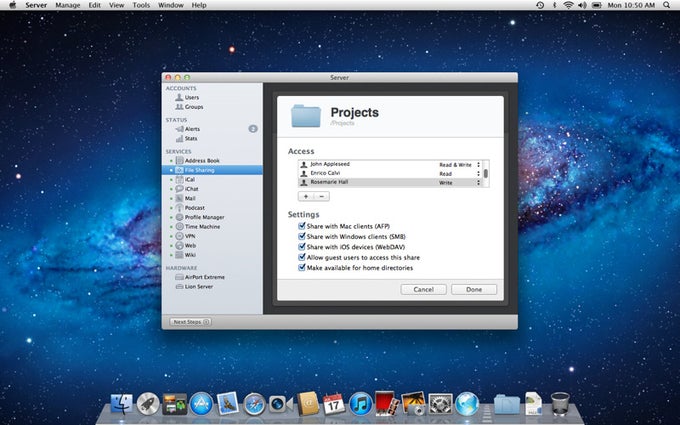Image resolution: width=680 pixels, height=425 pixels.
Task: Open Mission Control from the Dock
Action: 175,404
